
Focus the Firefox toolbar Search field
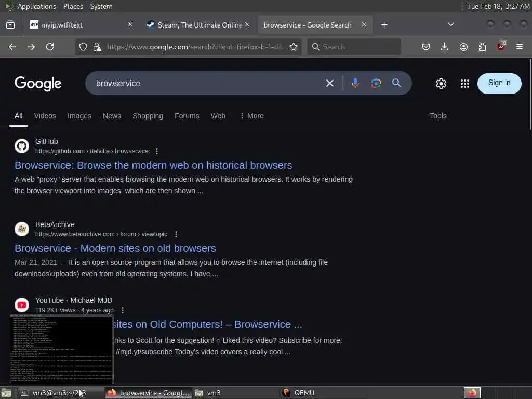[354, 47]
